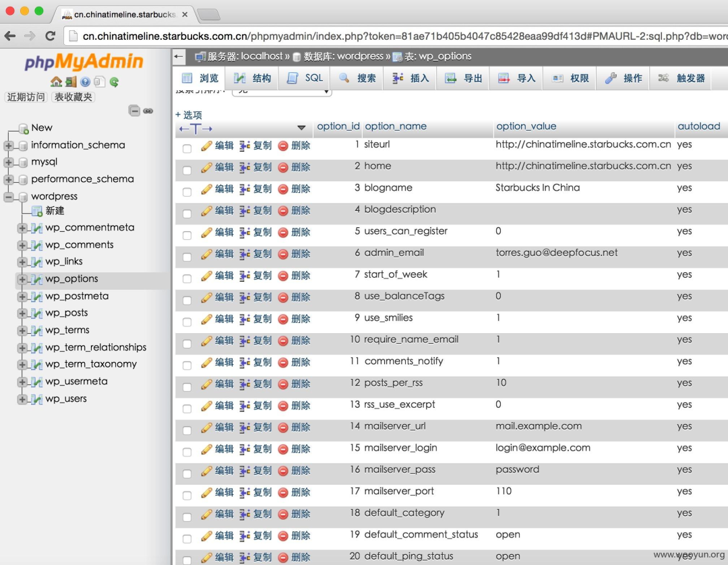Open the 浏览 Browse tab
Screen dimensions: 728x565
point(200,78)
